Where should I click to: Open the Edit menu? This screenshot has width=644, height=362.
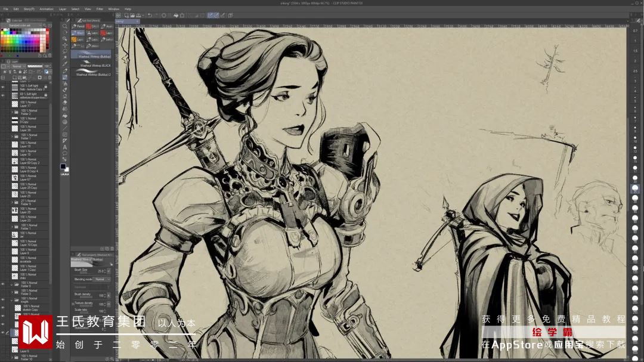[16, 8]
